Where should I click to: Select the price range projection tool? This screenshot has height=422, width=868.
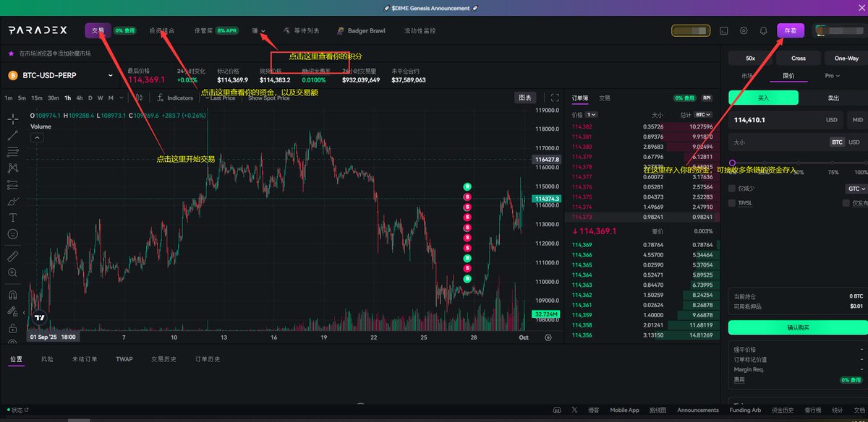pos(12,184)
